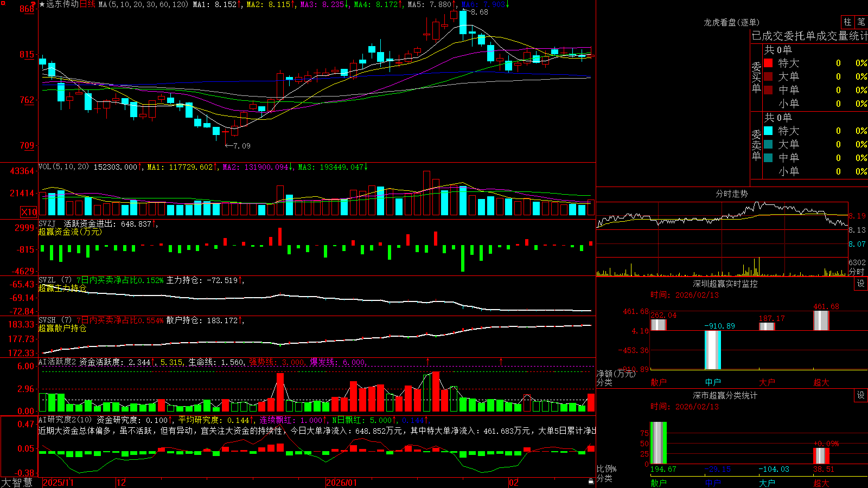Jump to the 2026/01 timeline marker
868x488 pixels.
342,483
